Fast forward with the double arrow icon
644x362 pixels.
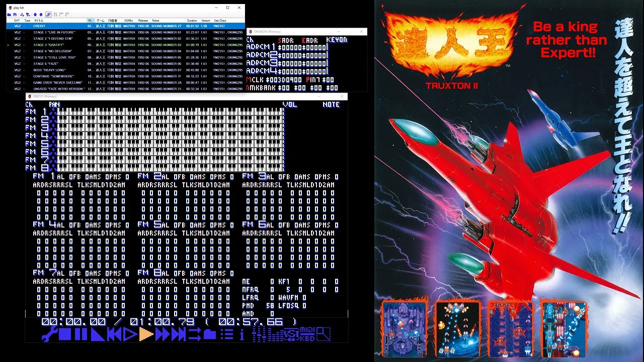pyautogui.click(x=163, y=334)
